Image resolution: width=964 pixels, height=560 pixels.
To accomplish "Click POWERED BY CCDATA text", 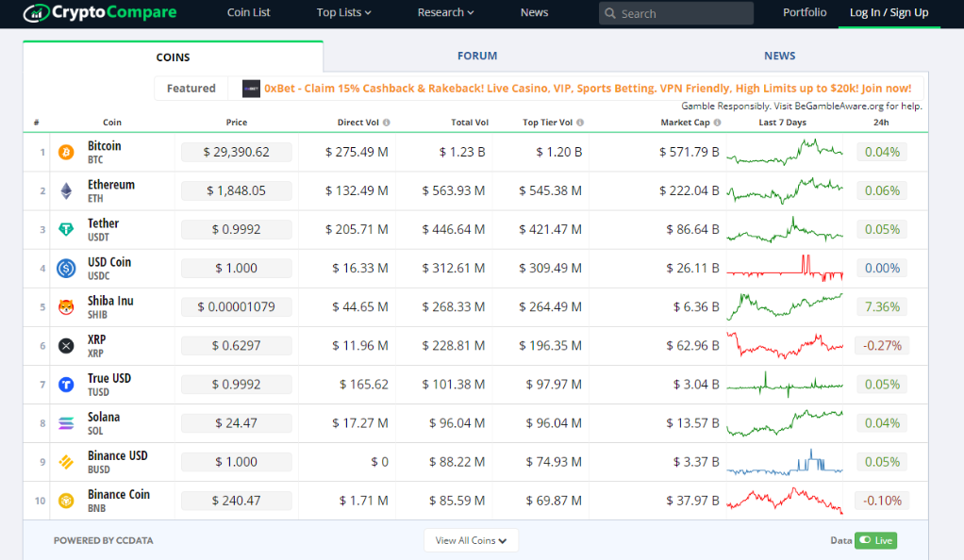I will click(x=104, y=540).
